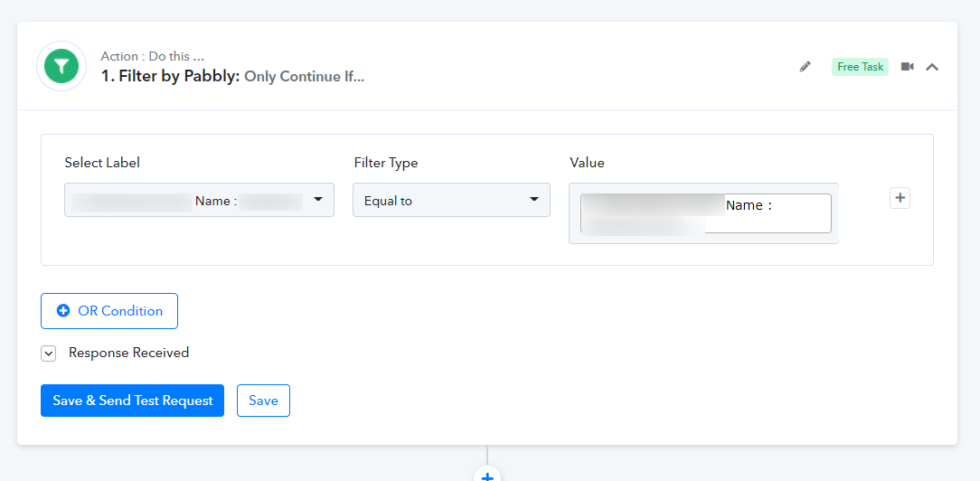Open the Filter Type 'Equal to' dropdown
The height and width of the screenshot is (481, 980).
coord(451,200)
